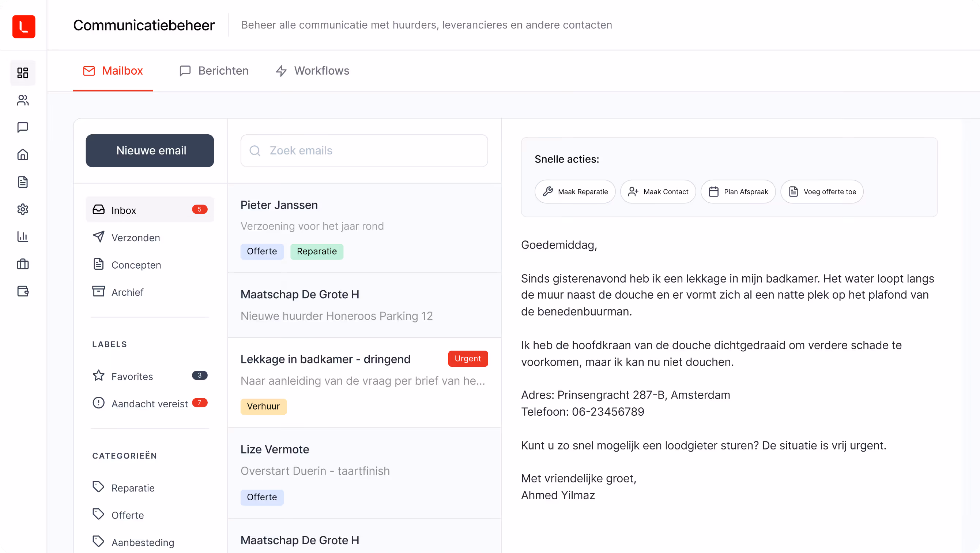Click the red L app logo
This screenshot has width=980, height=553.
tap(24, 26)
